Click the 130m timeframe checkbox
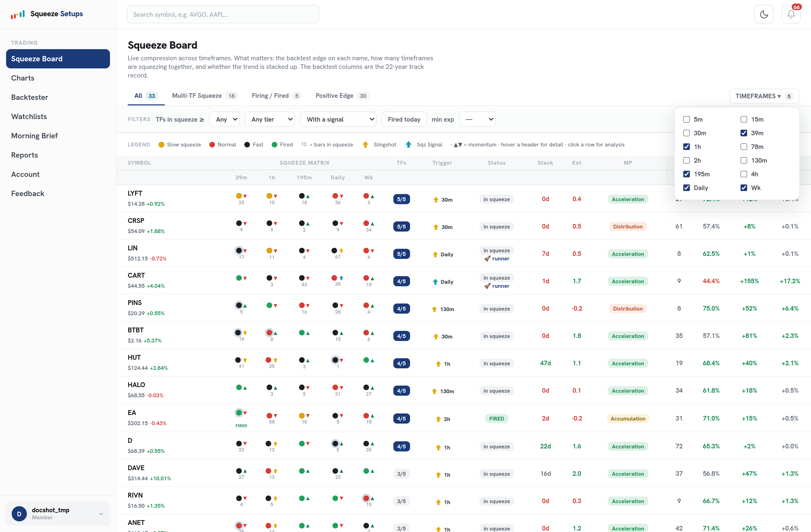This screenshot has height=532, width=811. click(744, 160)
